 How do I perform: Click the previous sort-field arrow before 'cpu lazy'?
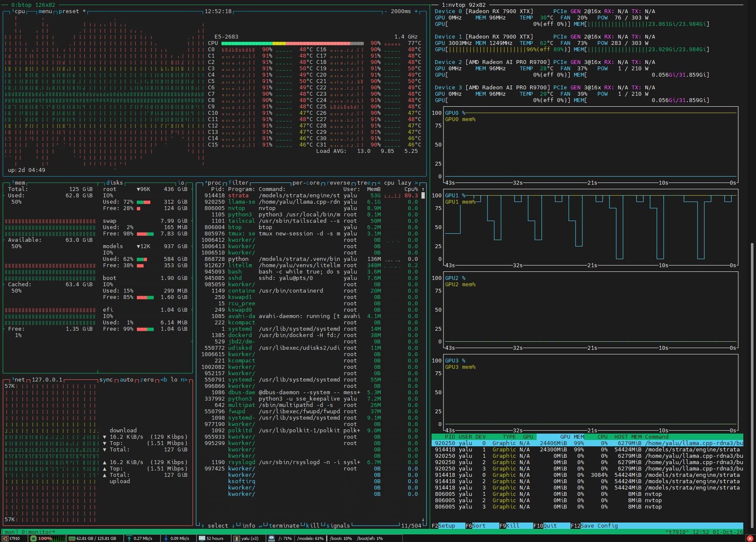(379, 183)
